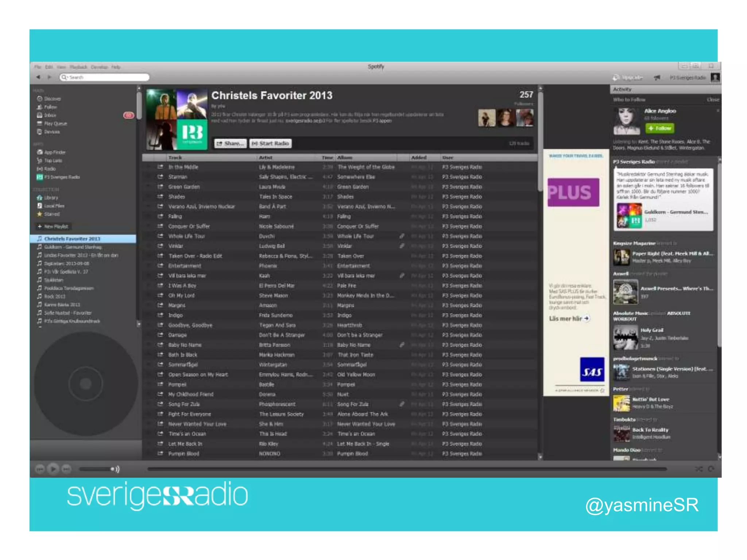This screenshot has width=747, height=560.
Task: Sort tracks by Artist column header
Action: click(x=266, y=157)
